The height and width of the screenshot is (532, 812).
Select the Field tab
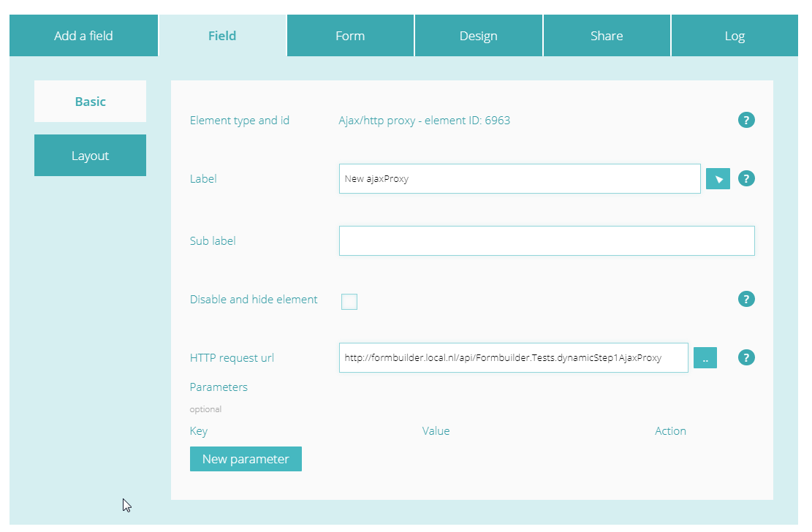point(222,35)
